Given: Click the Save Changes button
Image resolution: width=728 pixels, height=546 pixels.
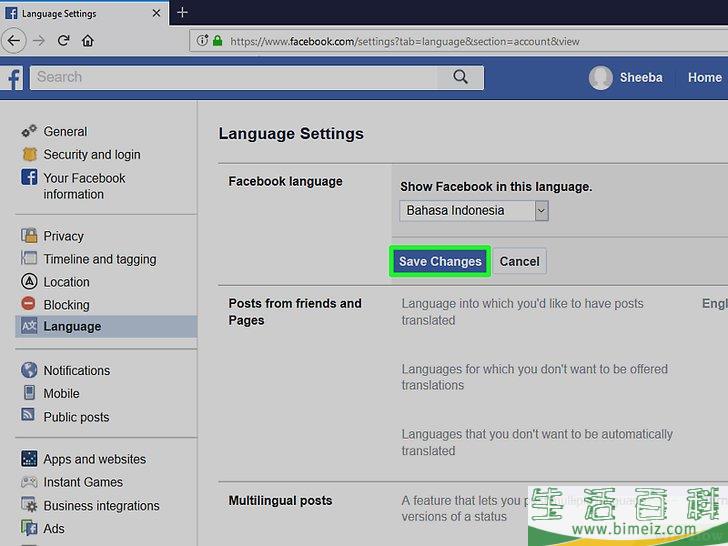Looking at the screenshot, I should pyautogui.click(x=440, y=261).
